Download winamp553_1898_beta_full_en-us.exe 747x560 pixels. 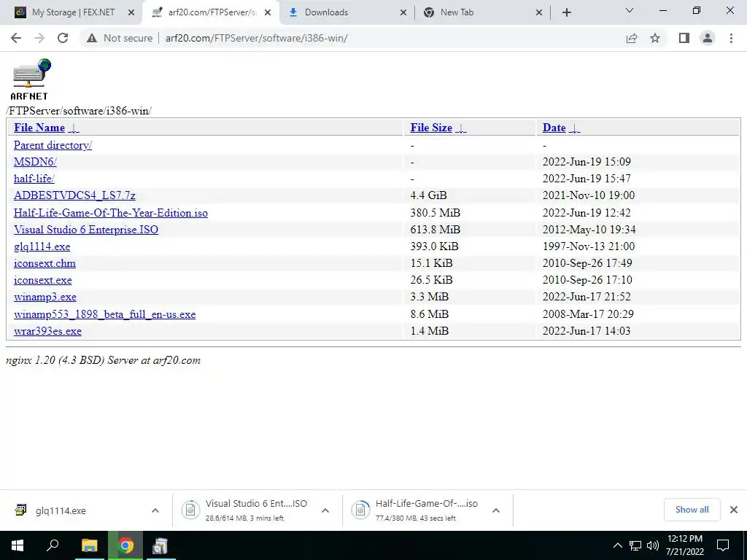105,314
